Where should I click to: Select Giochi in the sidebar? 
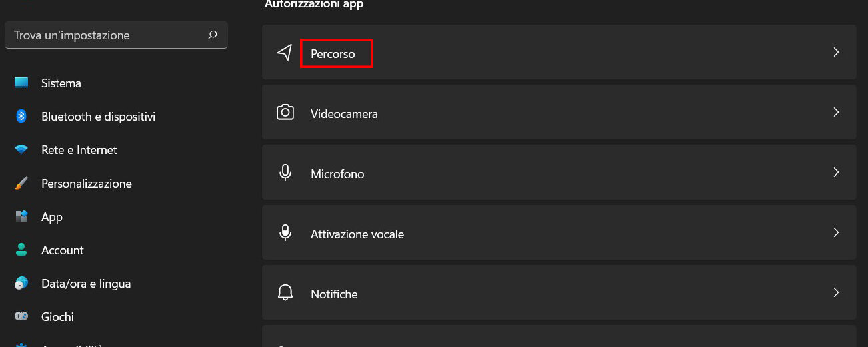pyautogui.click(x=57, y=317)
